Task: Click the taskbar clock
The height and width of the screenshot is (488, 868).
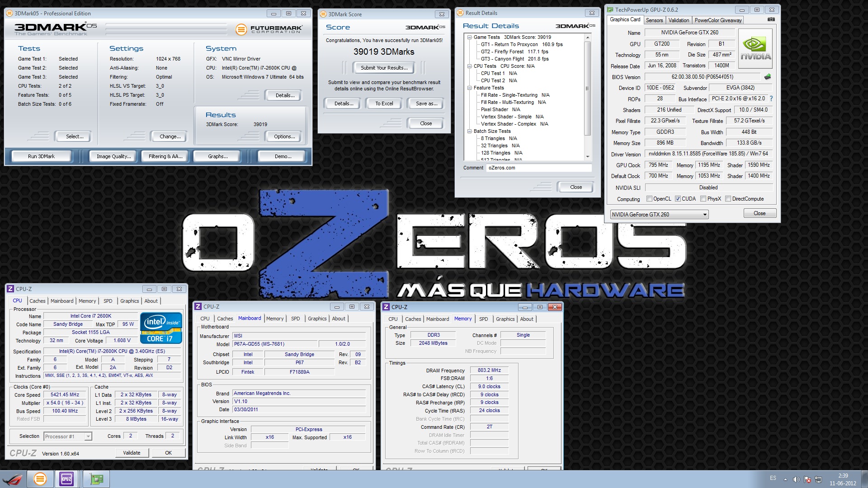Action: (843, 479)
